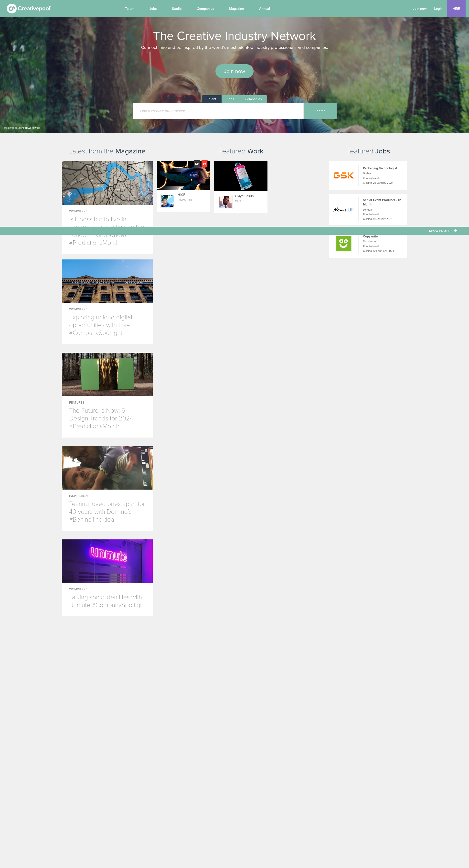Click the GSK company logo

pos(343,176)
